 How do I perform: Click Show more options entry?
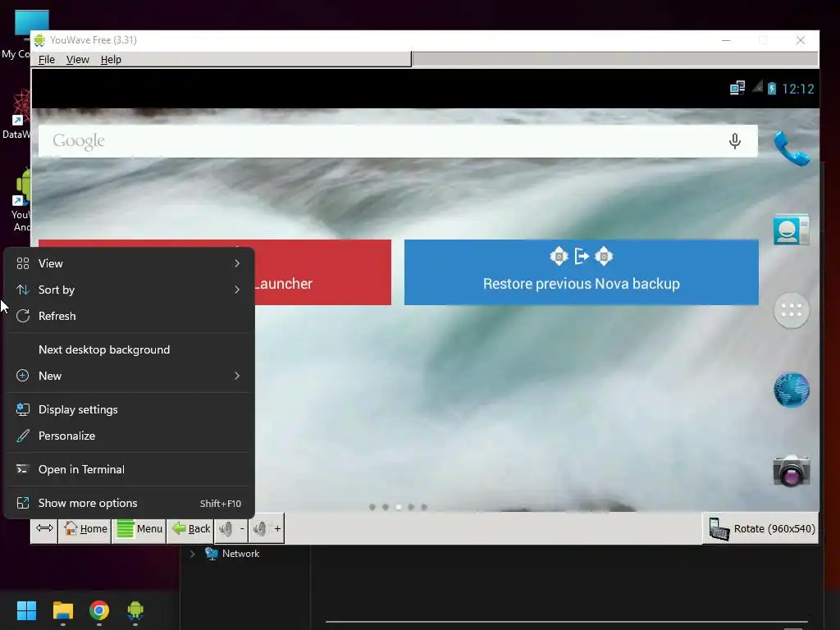click(x=129, y=504)
